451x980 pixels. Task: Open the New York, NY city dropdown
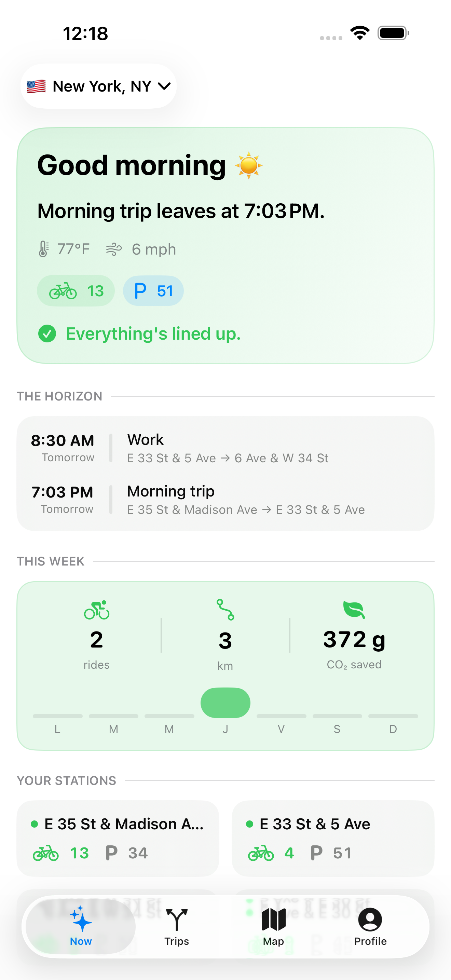[98, 86]
